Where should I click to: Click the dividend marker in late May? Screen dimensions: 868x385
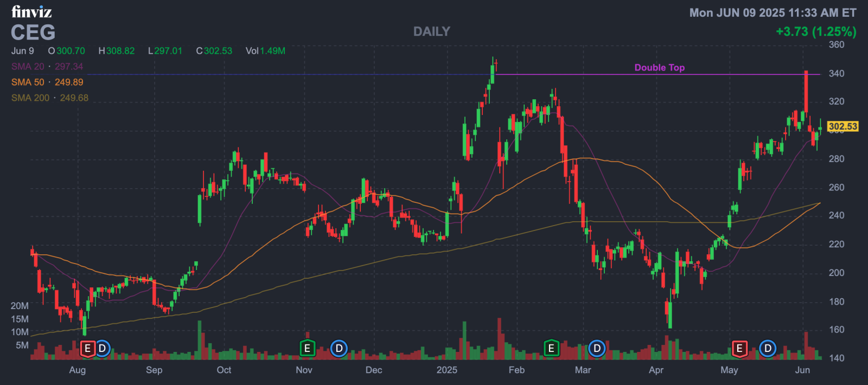tap(768, 348)
